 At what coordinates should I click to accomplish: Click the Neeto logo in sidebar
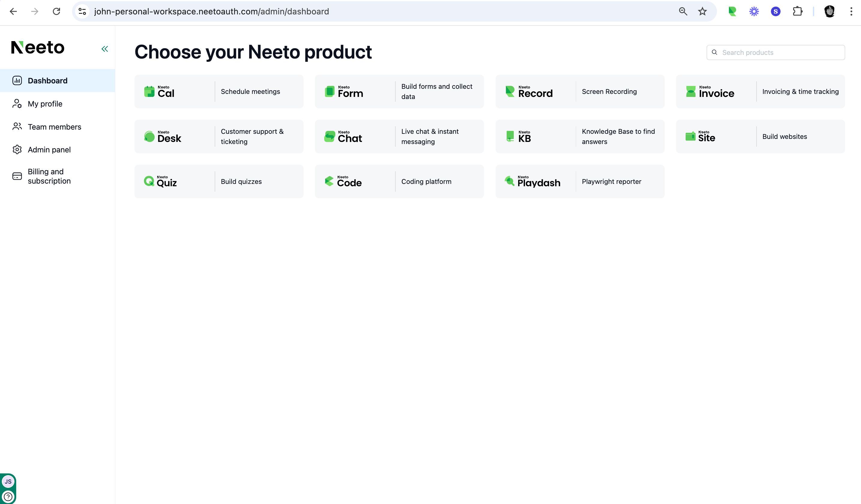pos(38,47)
